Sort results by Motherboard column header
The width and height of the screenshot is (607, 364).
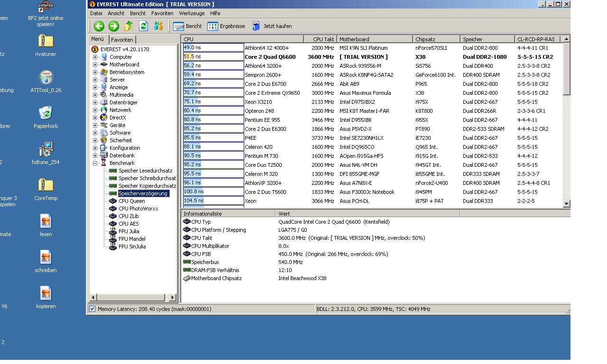(375, 39)
